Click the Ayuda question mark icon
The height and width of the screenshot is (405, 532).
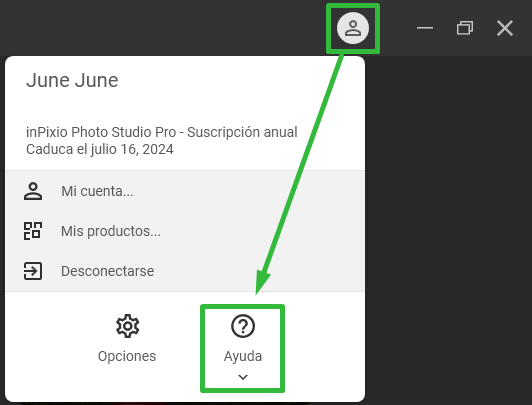243,326
